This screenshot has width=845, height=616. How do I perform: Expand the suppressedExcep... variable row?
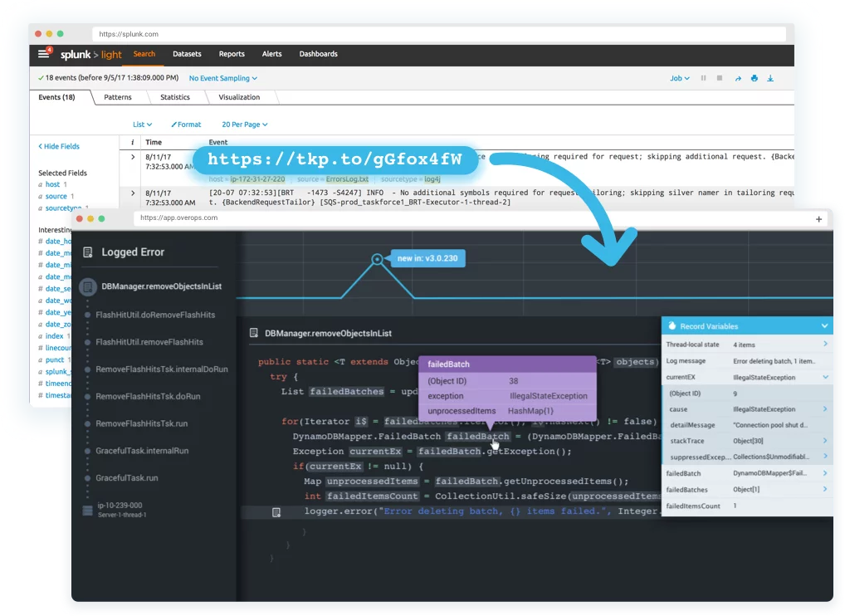(x=825, y=457)
